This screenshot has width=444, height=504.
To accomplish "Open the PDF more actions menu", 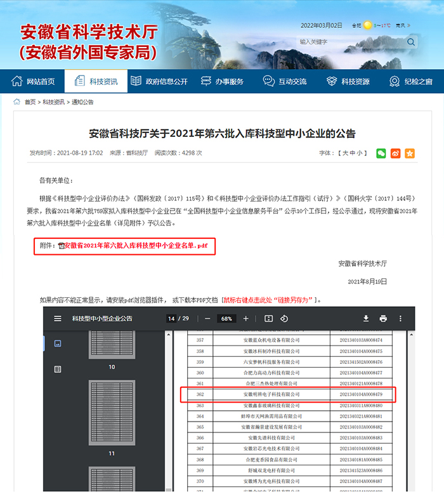I will (x=400, y=318).
